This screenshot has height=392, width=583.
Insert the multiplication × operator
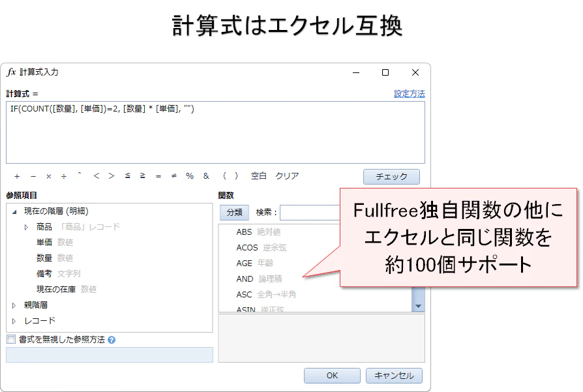click(50, 176)
